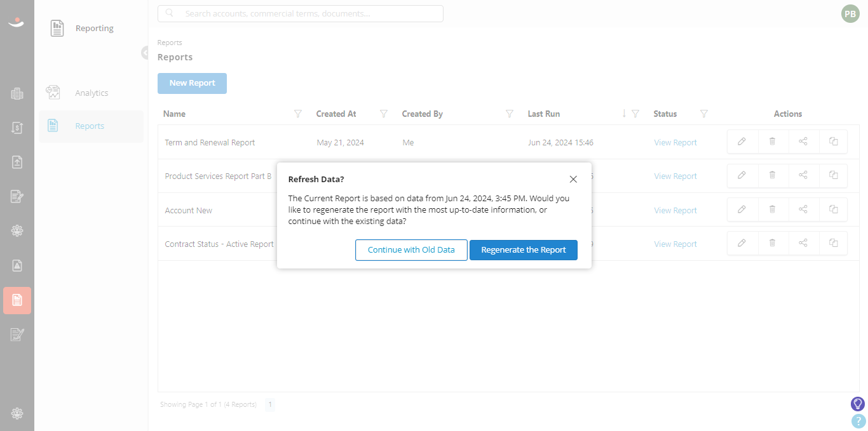Viewport: 868px width, 431px height.
Task: Open the Last Run column filter
Action: [635, 114]
